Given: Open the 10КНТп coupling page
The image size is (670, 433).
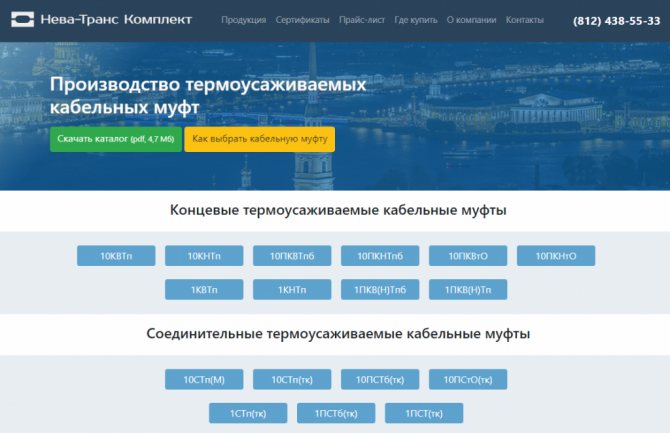Looking at the screenshot, I should pos(204,256).
